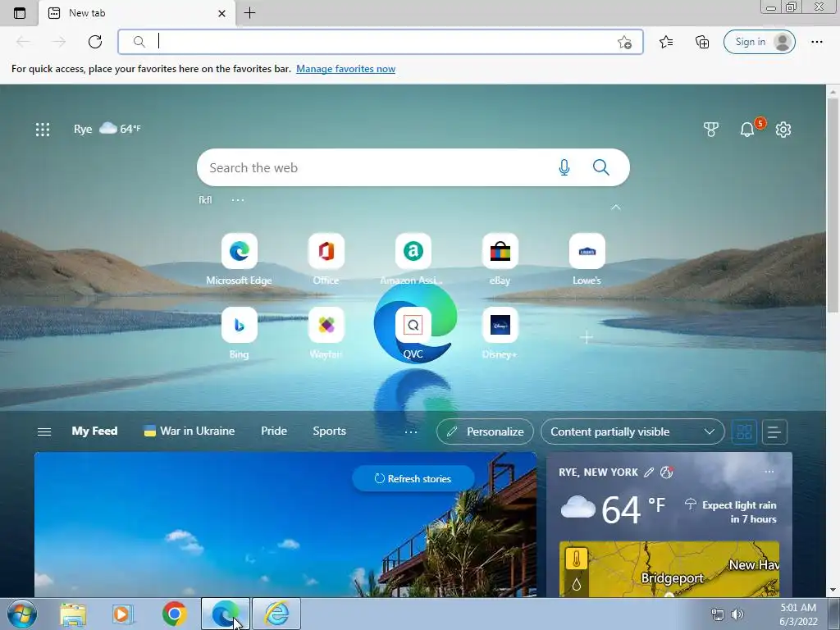Switch feed to list view layout

coord(774,431)
